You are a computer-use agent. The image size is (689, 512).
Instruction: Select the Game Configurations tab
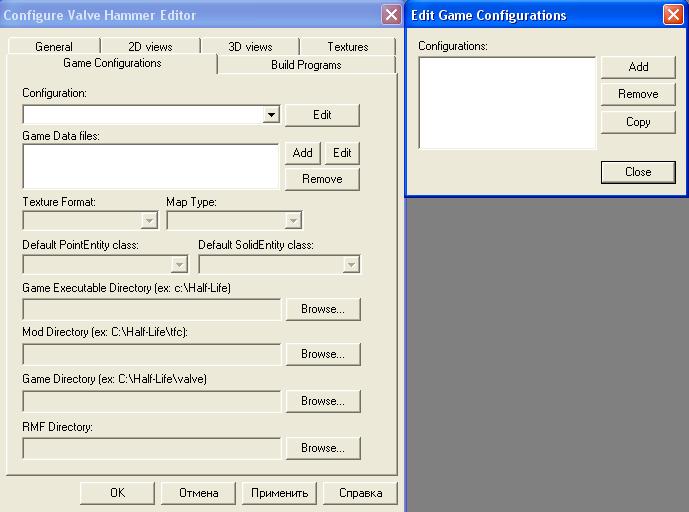click(x=112, y=63)
